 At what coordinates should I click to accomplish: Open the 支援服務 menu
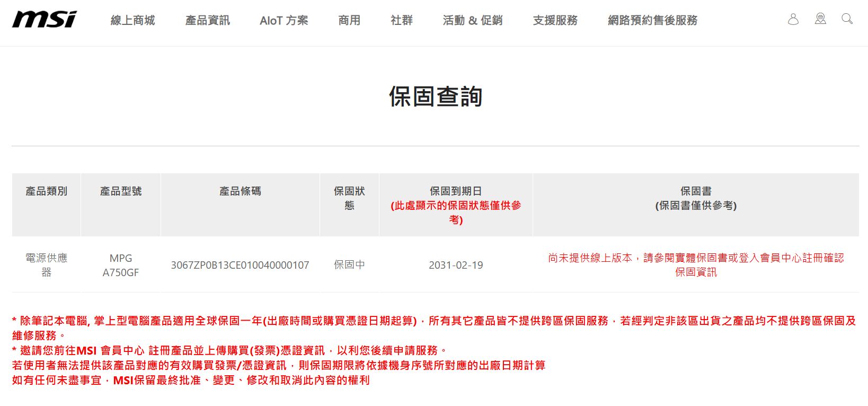tap(555, 20)
